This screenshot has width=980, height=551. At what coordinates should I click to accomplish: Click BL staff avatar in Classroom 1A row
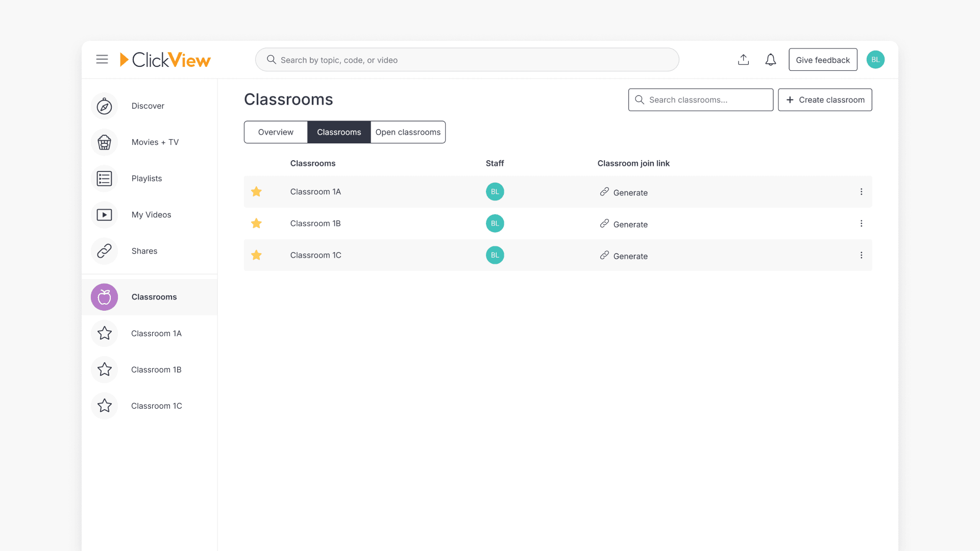coord(495,192)
